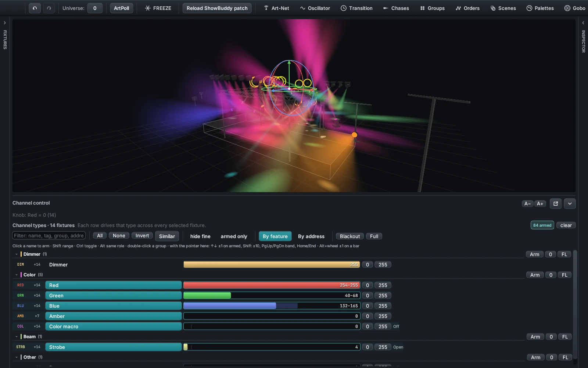The width and height of the screenshot is (588, 368).
Task: Select All channel types
Action: (100, 236)
